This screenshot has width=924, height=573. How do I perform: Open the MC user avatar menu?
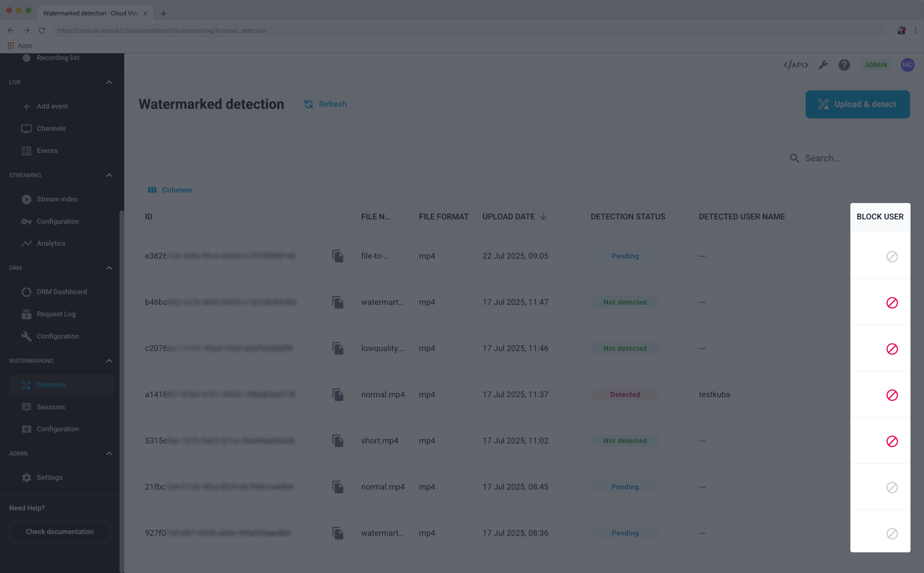[908, 65]
